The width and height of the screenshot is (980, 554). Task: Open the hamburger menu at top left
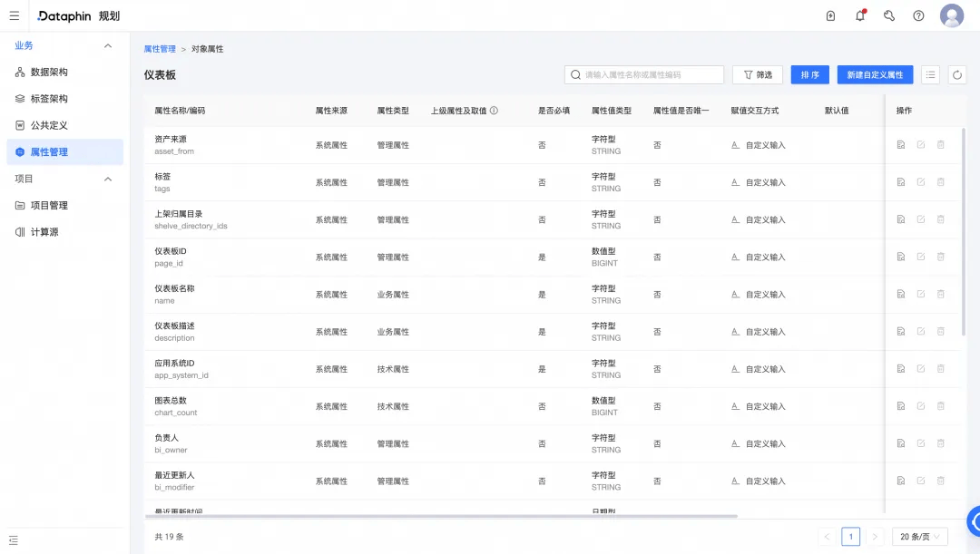click(x=15, y=15)
